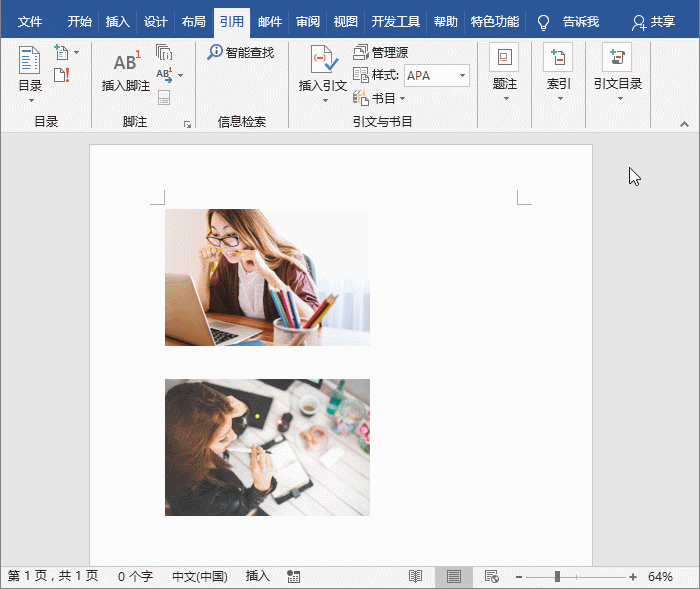700x589 pixels.
Task: Switch to the 插入 tab
Action: click(118, 22)
